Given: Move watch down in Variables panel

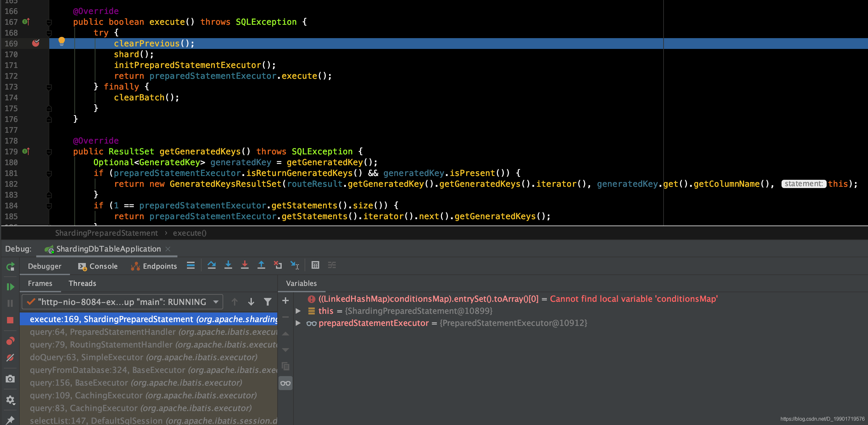Looking at the screenshot, I should tap(286, 350).
